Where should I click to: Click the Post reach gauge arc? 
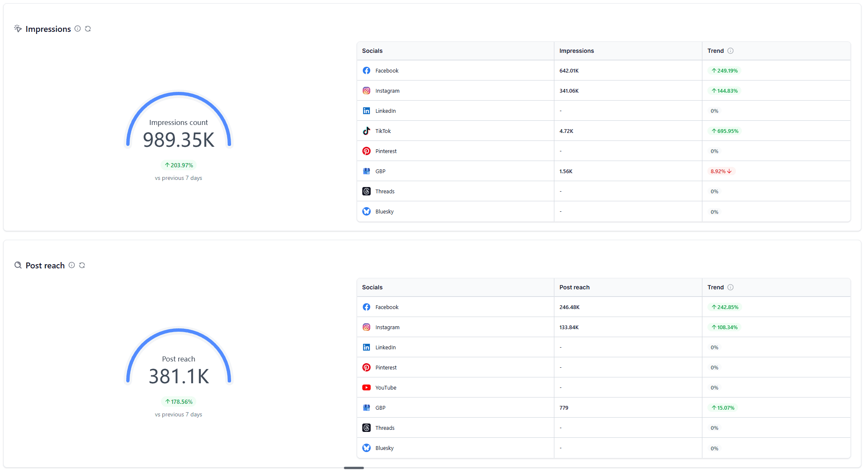[x=179, y=330]
